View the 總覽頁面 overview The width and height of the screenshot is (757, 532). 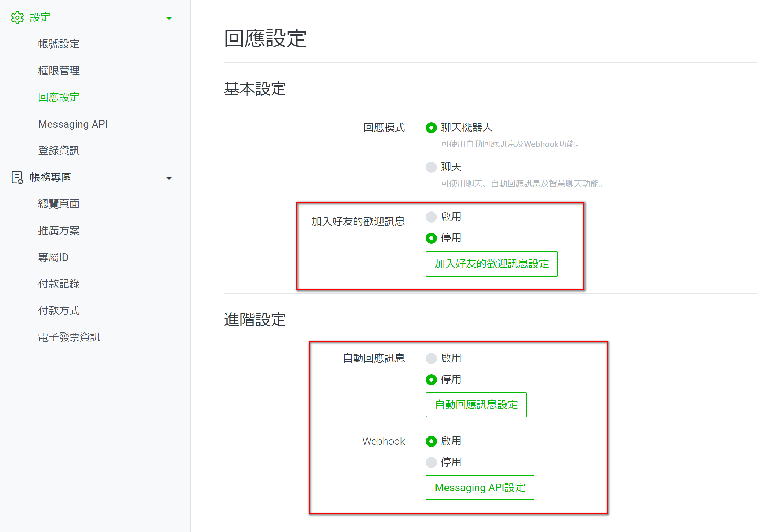tap(59, 204)
